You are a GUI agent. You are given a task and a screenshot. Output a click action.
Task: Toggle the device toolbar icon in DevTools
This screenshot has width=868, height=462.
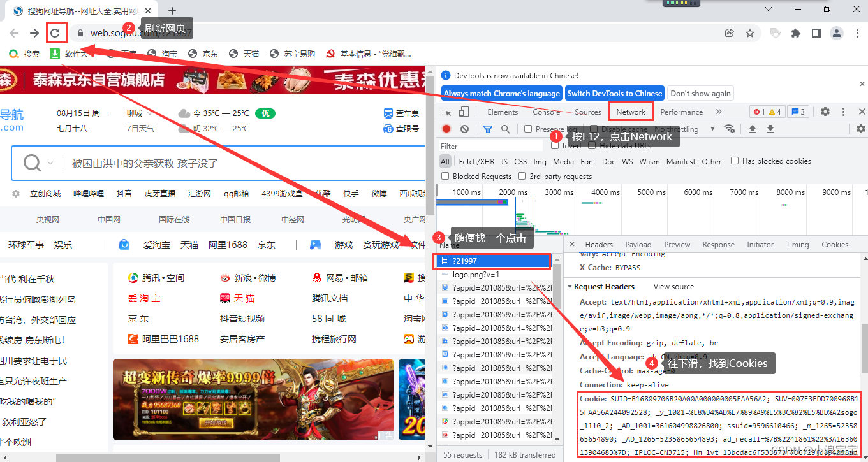coord(464,112)
